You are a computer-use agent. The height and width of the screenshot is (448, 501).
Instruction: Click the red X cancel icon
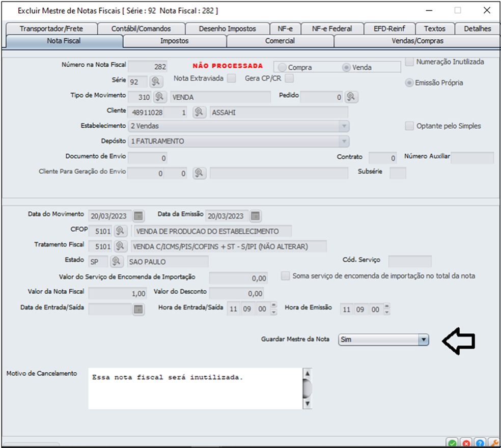[466, 442]
